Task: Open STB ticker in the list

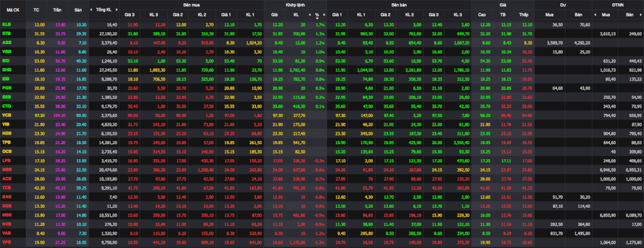Action: pos(6,33)
